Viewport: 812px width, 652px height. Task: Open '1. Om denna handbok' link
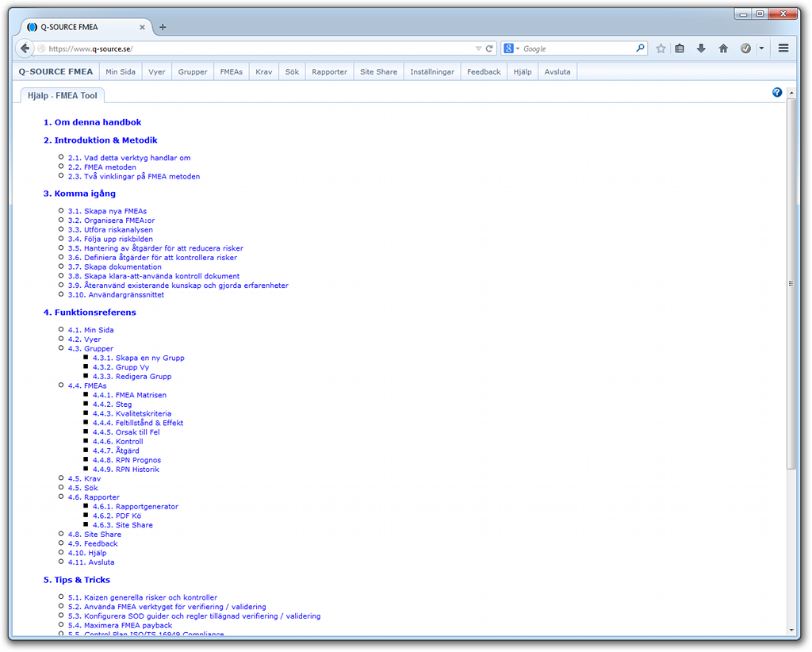click(92, 122)
